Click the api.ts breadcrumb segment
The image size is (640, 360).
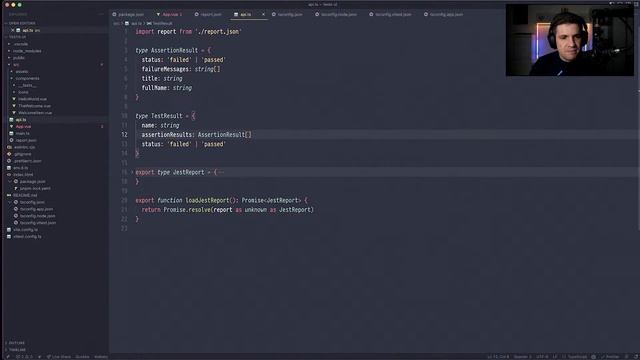(x=136, y=23)
